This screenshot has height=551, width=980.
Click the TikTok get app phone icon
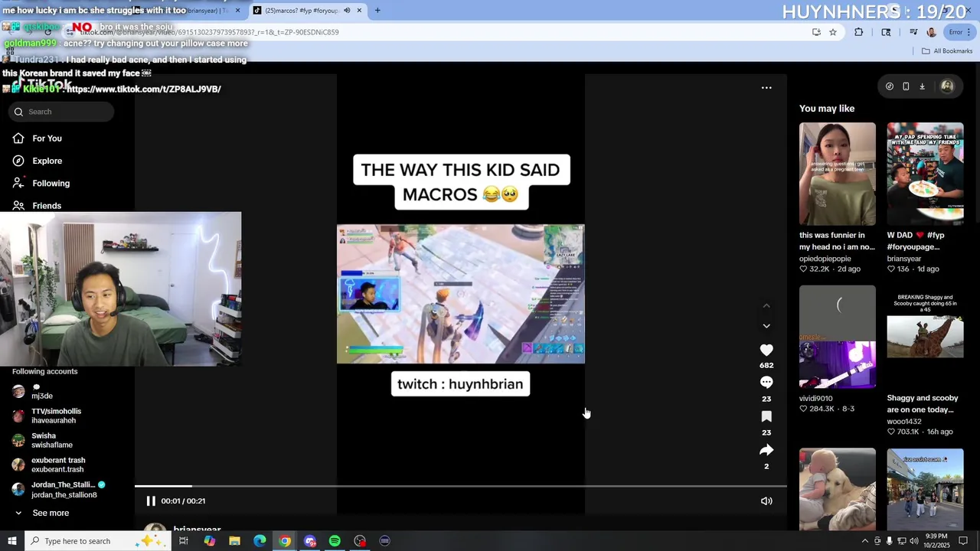(906, 86)
